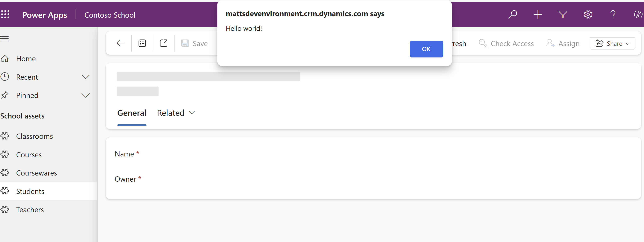This screenshot has width=644, height=242.
Task: Pop out the form in new window
Action: coord(164,43)
